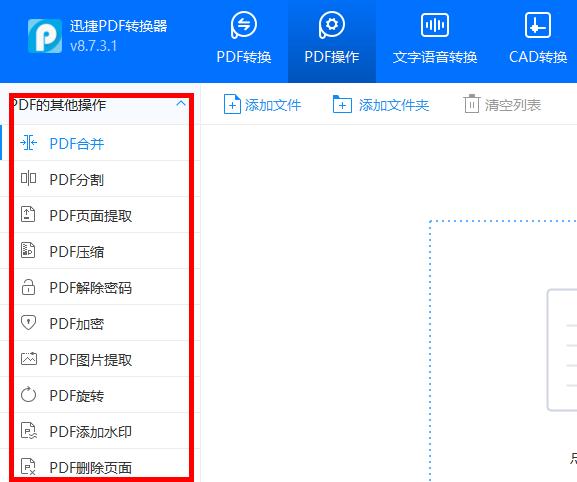Viewport: 577px width, 482px height.
Task: Click the PDF压缩 compress icon
Action: pos(28,250)
